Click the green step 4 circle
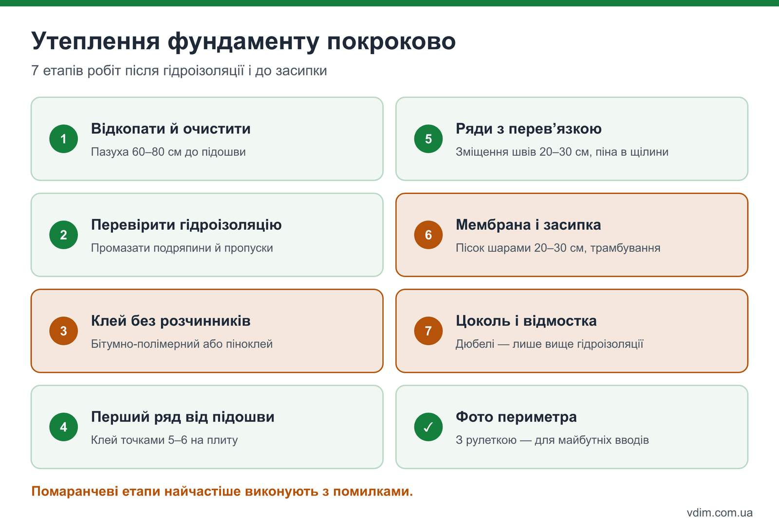This screenshot has height=532, width=779. pyautogui.click(x=64, y=427)
